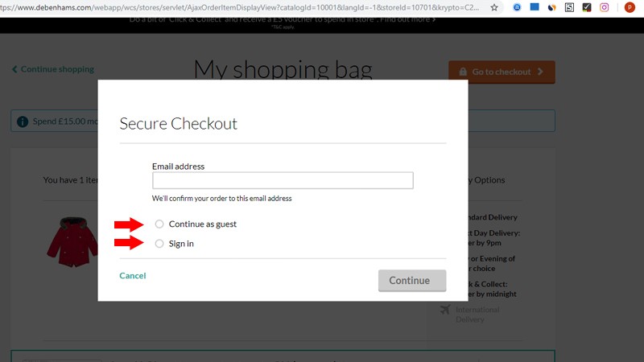The width and height of the screenshot is (644, 362).
Task: Click the blue square extension icon
Action: [x=534, y=7]
